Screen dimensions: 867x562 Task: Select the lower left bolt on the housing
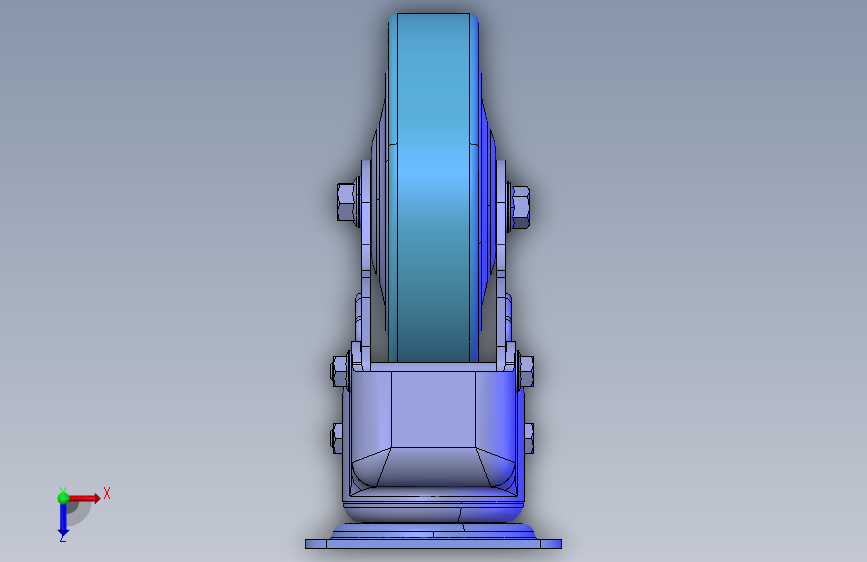coord(336,438)
